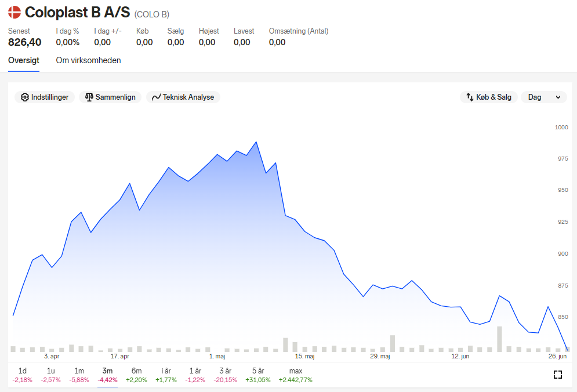This screenshot has width=577, height=392.
Task: Click the Sammenlign scales icon button
Action: (110, 97)
